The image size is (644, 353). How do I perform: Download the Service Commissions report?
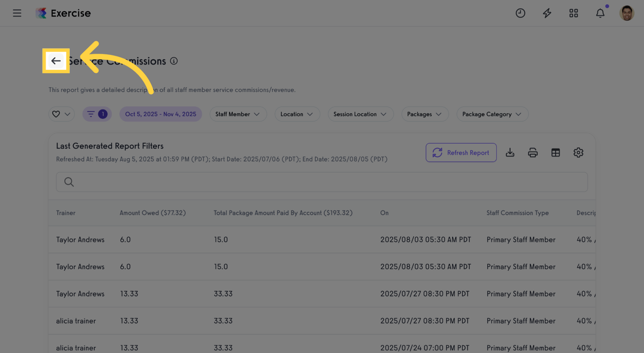pyautogui.click(x=510, y=152)
